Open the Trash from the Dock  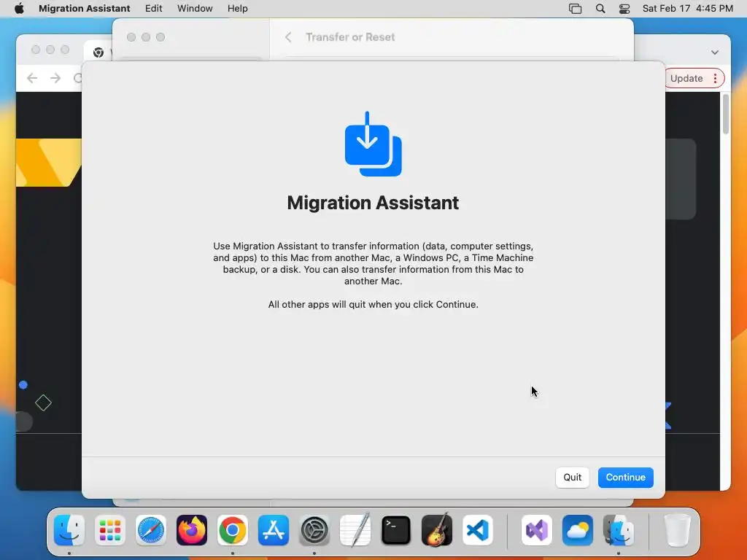(677, 530)
